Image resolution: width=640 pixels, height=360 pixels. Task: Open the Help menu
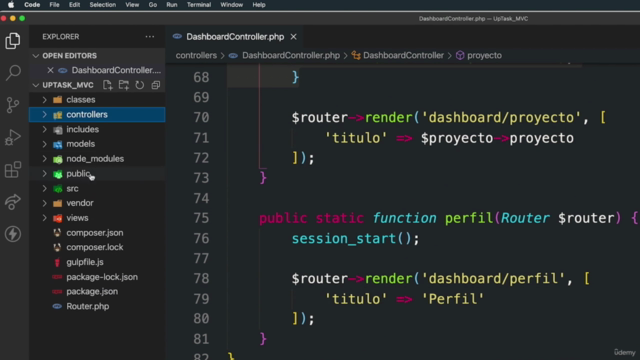coord(259,5)
